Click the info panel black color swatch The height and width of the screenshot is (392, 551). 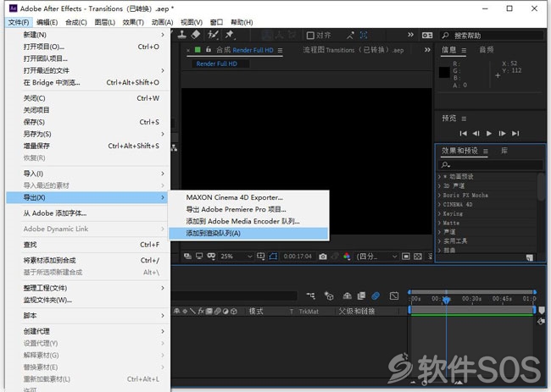tap(444, 73)
